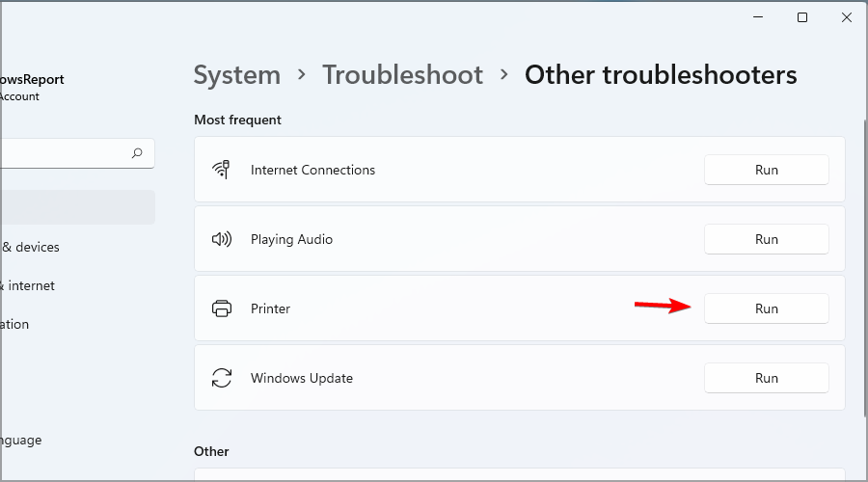Open Network & internet in the sidebar

pos(31,285)
